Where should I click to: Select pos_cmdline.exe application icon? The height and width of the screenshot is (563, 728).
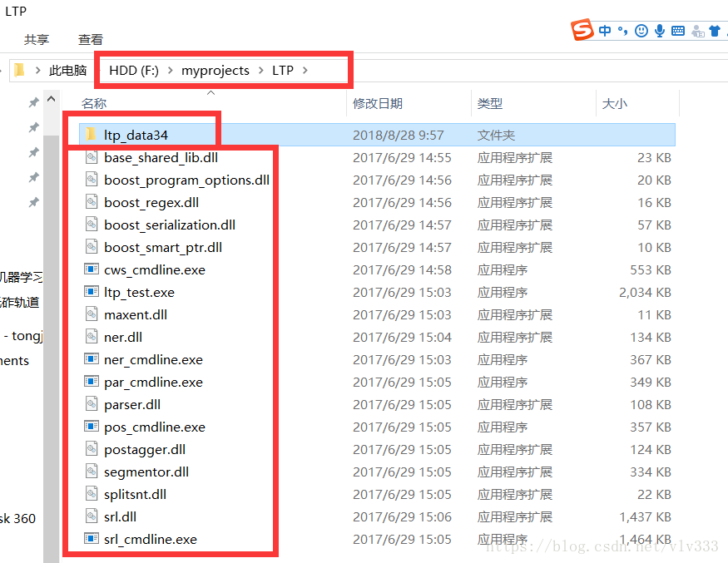92,427
